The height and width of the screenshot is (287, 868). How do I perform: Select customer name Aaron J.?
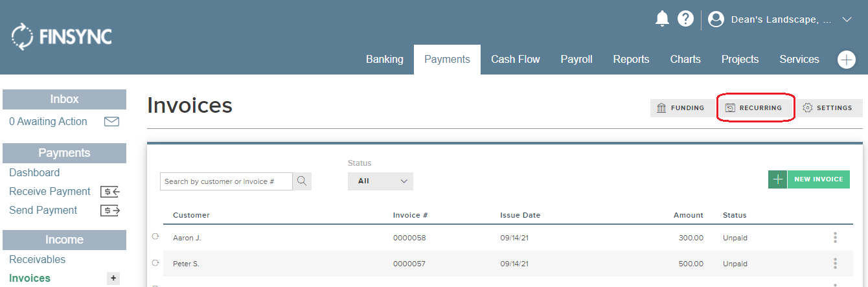coord(187,238)
